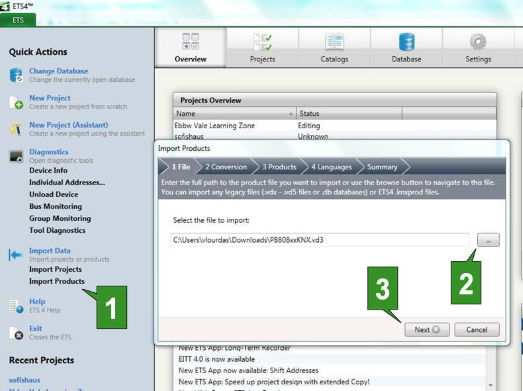The height and width of the screenshot is (391, 523).
Task: Click news scrollbar down arrow
Action: pos(490,385)
